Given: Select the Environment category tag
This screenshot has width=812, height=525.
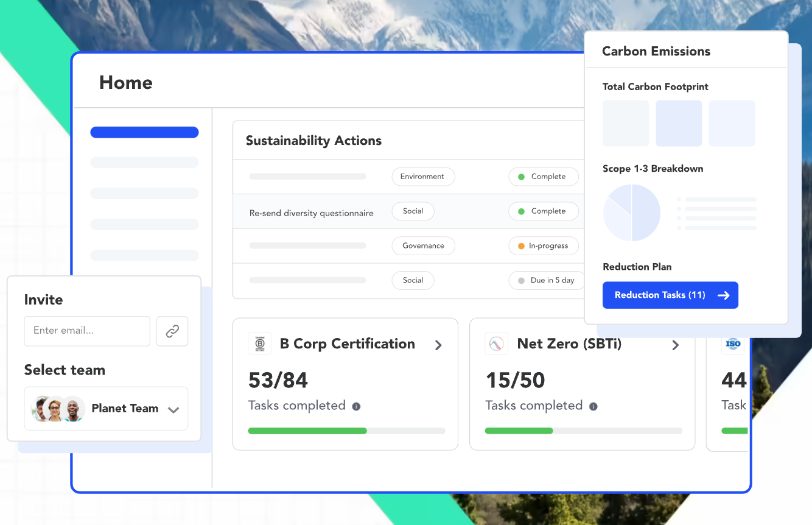Looking at the screenshot, I should 423,177.
